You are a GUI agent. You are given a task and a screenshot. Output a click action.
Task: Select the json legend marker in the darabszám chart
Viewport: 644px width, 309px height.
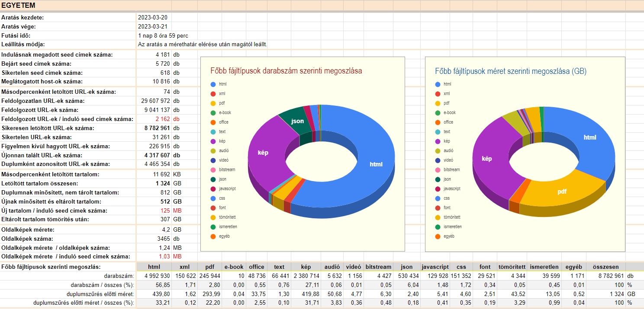coord(213,179)
